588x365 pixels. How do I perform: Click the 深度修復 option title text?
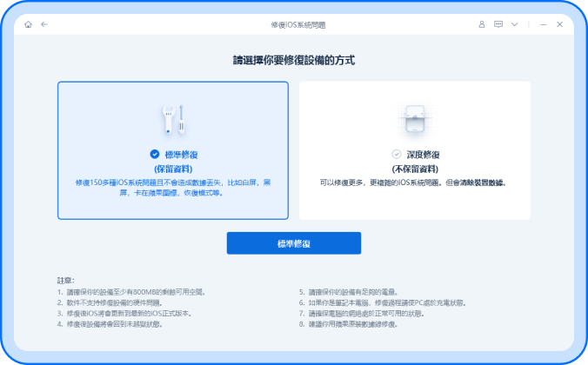click(x=422, y=154)
